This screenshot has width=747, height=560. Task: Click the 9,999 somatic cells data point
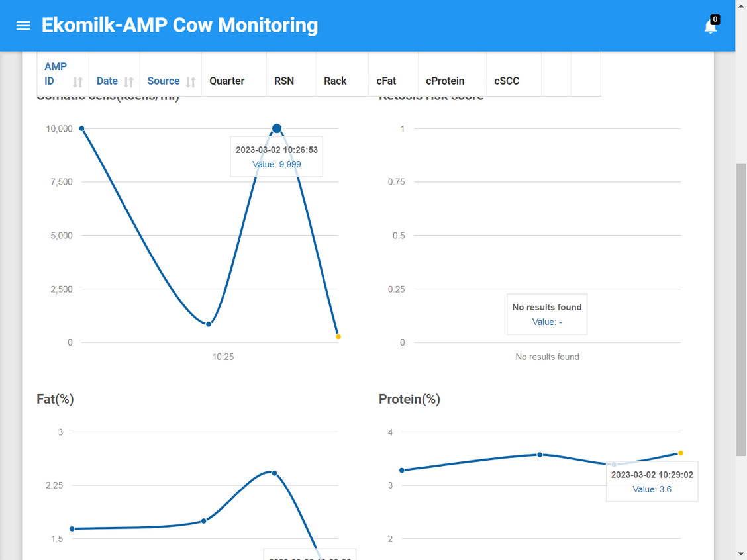click(277, 128)
